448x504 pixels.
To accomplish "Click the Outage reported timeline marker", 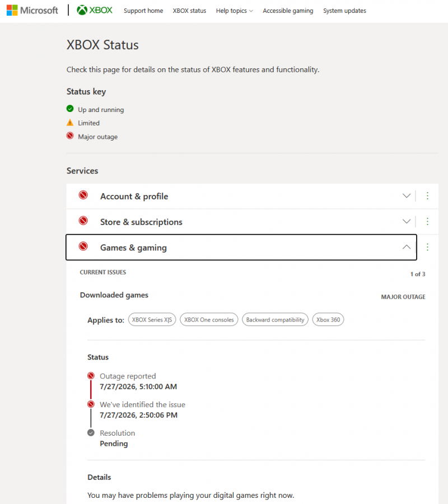I will [91, 375].
